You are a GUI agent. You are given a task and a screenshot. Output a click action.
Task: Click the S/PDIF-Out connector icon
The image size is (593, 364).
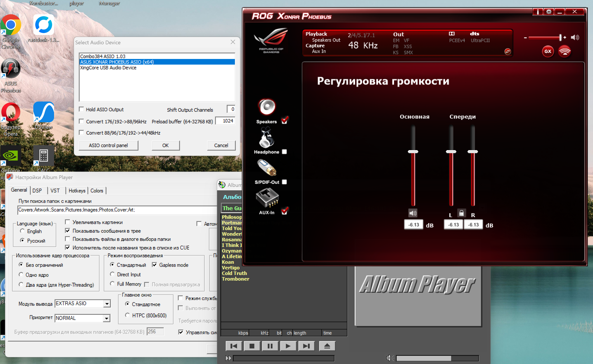pyautogui.click(x=267, y=168)
